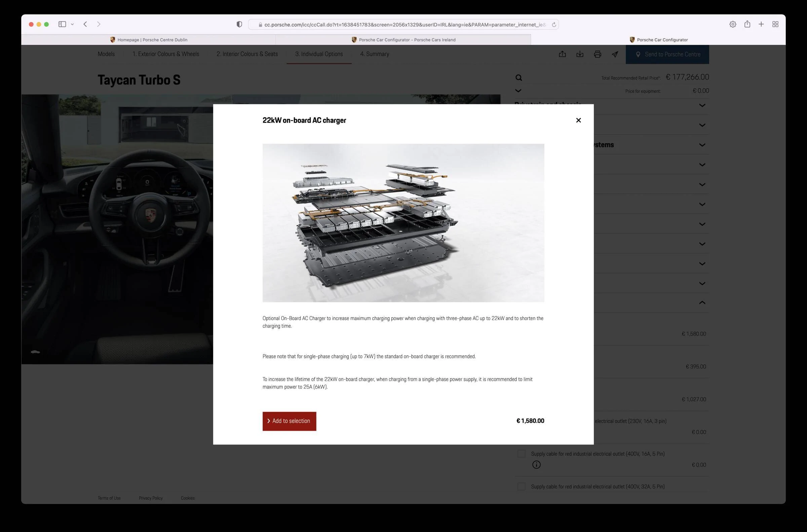Open Safari sidebar toggle icon

point(62,24)
